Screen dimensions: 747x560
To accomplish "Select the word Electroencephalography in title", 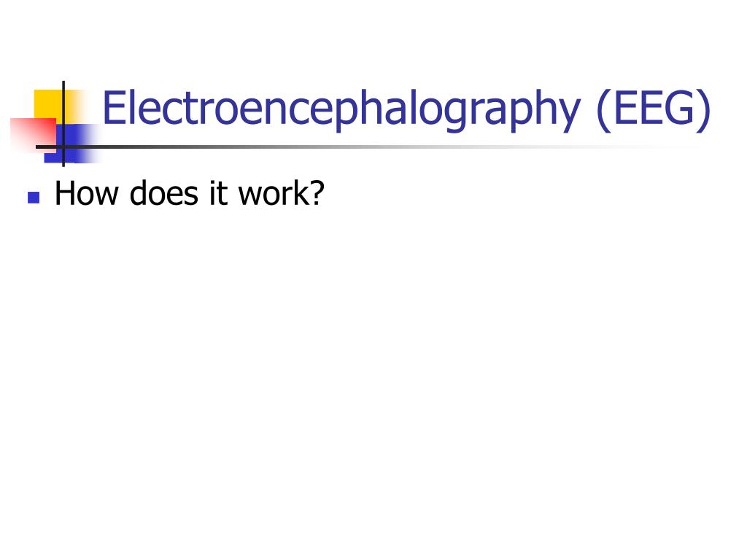I will 341,110.
